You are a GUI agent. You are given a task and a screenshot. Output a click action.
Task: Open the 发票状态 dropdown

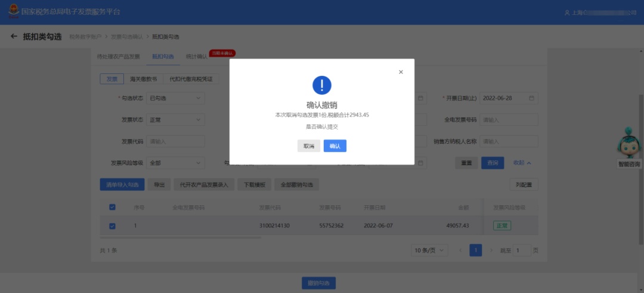[x=175, y=120]
